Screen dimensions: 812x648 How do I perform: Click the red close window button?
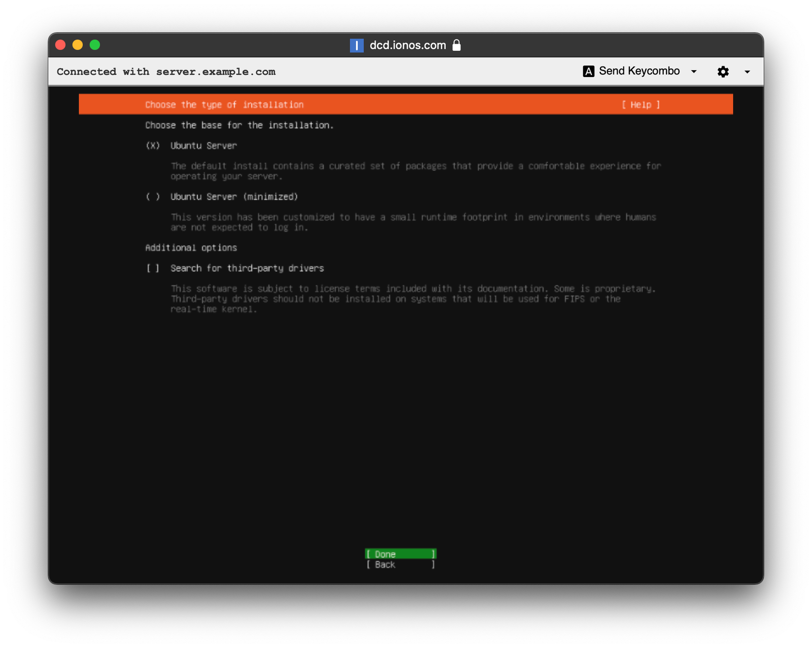[x=60, y=45]
